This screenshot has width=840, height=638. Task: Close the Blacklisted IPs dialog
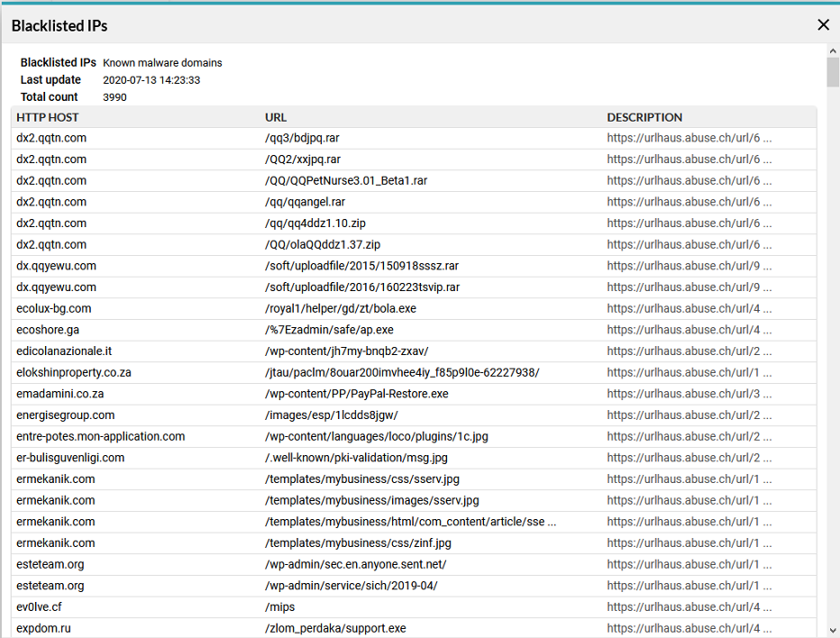click(x=824, y=24)
